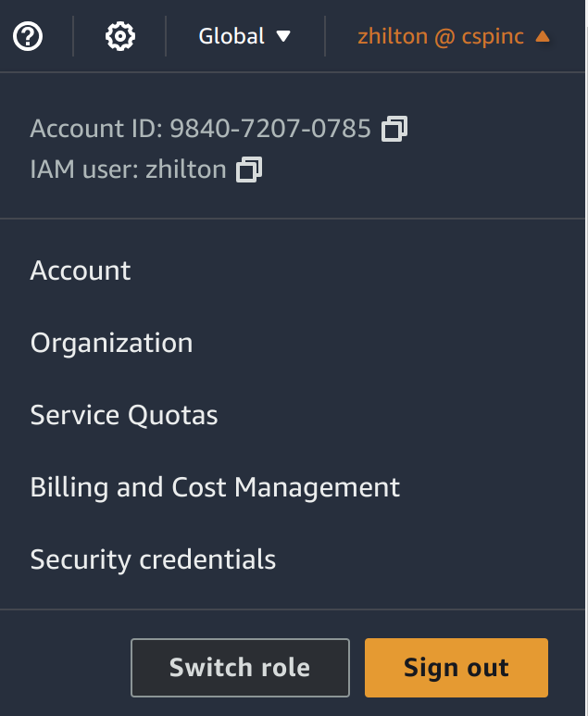Open the help question mark icon
Screen dimensions: 588x716
[x=28, y=36]
